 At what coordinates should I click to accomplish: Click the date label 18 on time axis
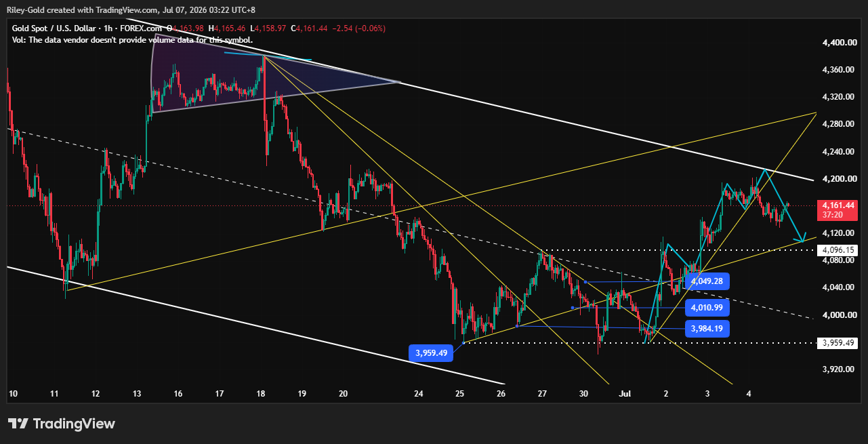click(262, 393)
